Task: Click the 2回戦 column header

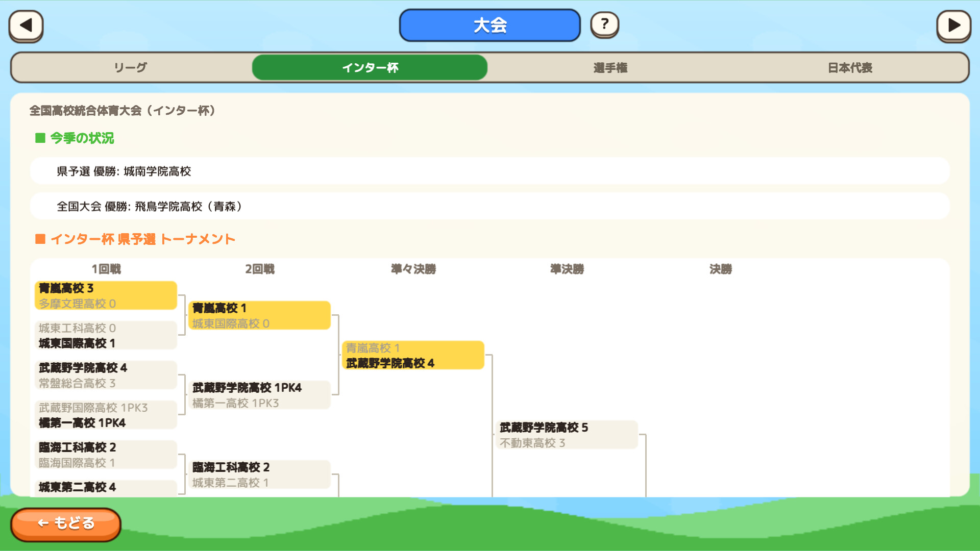Action: tap(260, 269)
